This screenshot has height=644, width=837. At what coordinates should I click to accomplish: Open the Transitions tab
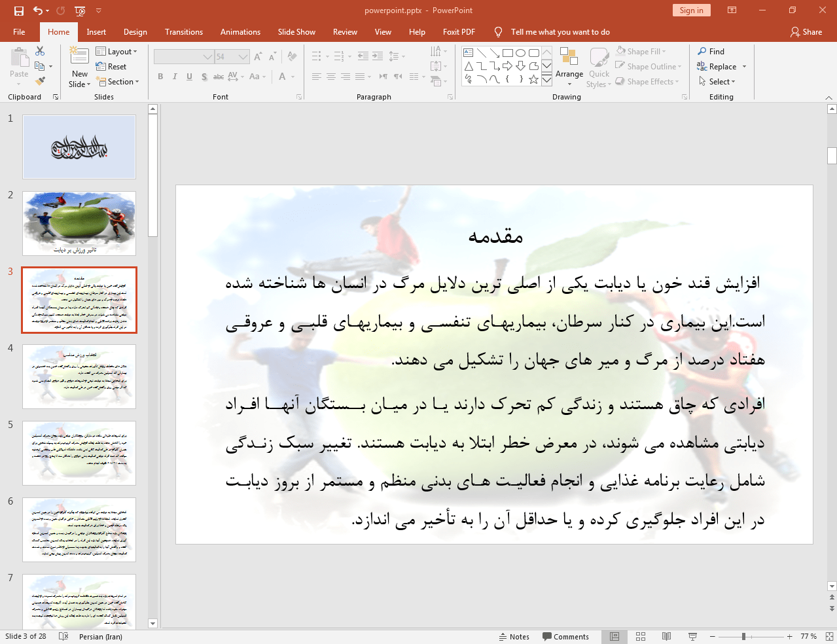(x=184, y=32)
